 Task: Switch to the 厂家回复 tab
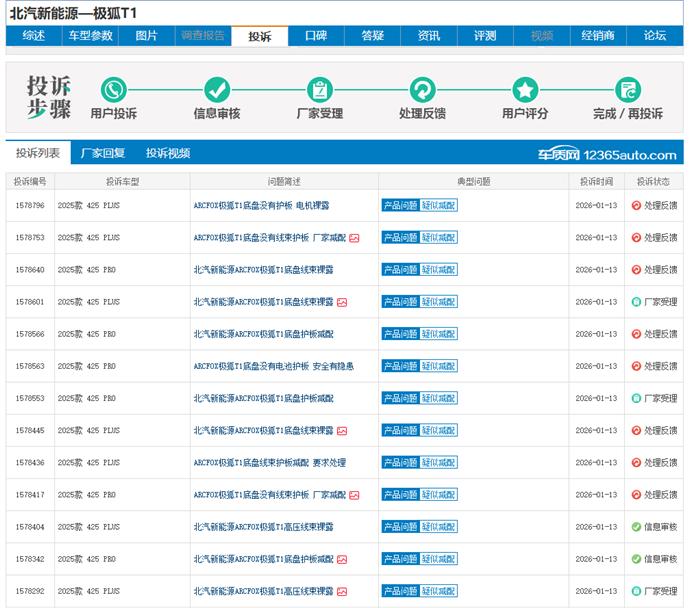click(103, 154)
